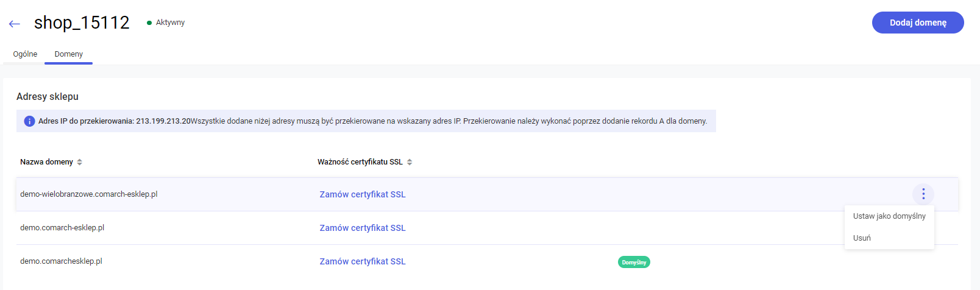
Task: Switch to the Ogólne tab
Action: pyautogui.click(x=25, y=54)
